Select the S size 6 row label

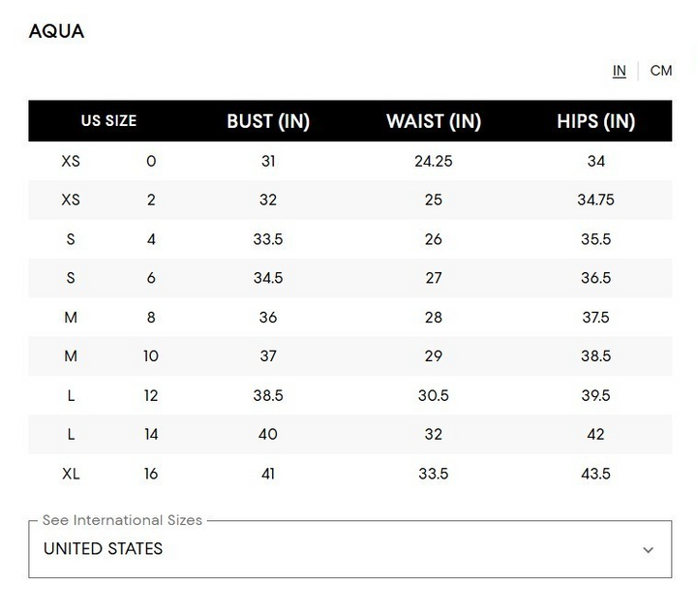point(71,278)
